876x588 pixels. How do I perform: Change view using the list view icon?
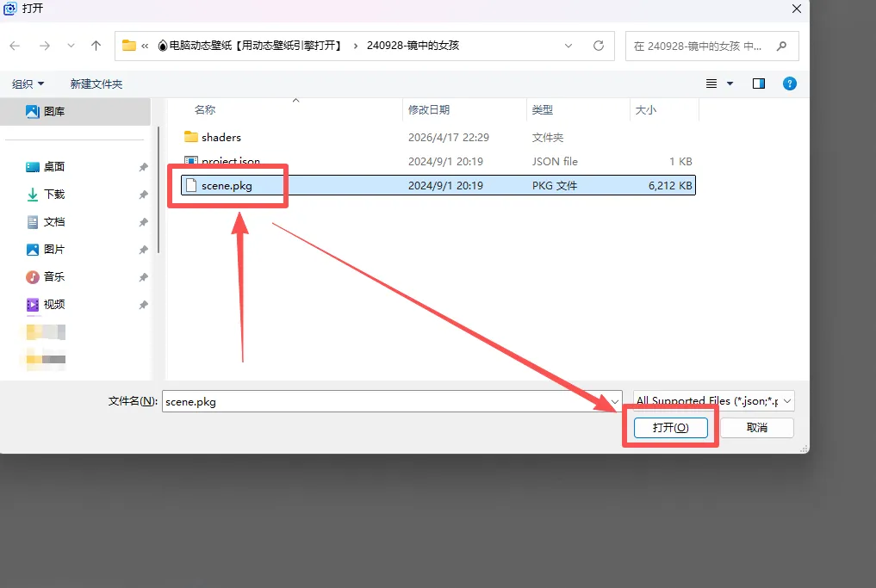pos(711,84)
